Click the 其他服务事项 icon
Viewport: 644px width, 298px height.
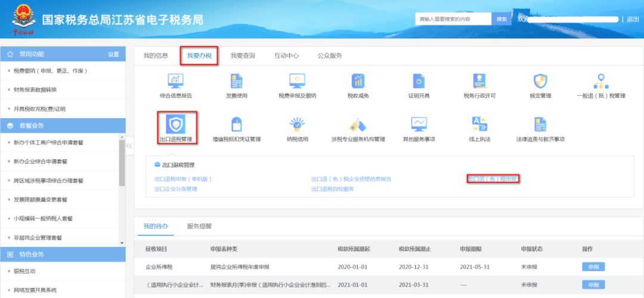419,124
